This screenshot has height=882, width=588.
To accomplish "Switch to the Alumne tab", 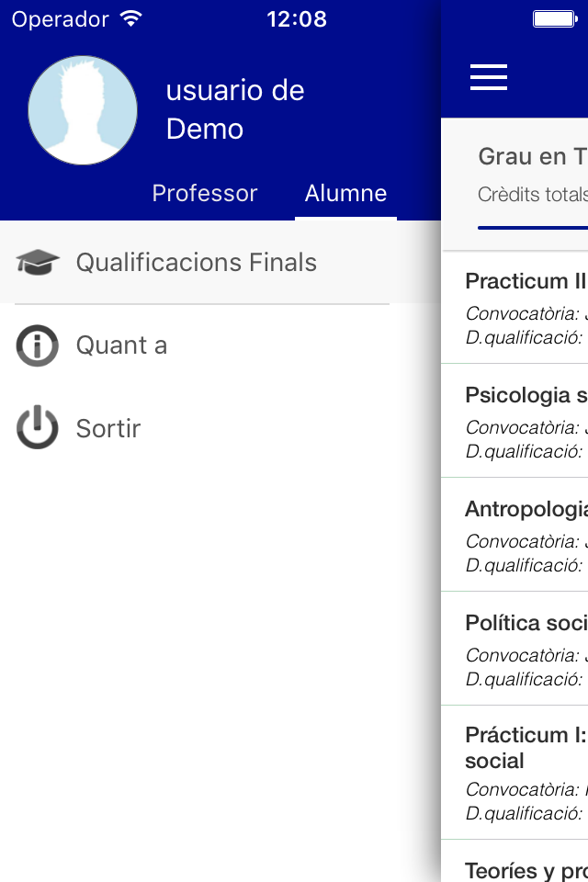I will pyautogui.click(x=345, y=194).
